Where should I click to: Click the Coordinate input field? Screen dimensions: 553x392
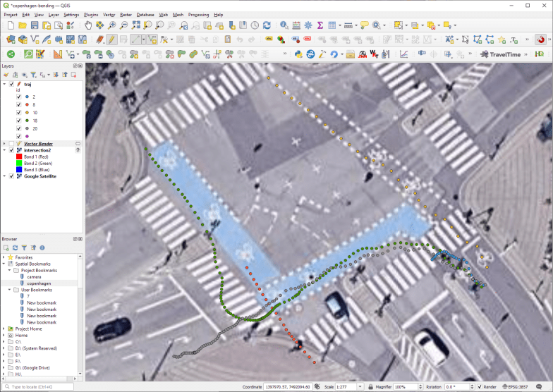pos(288,387)
